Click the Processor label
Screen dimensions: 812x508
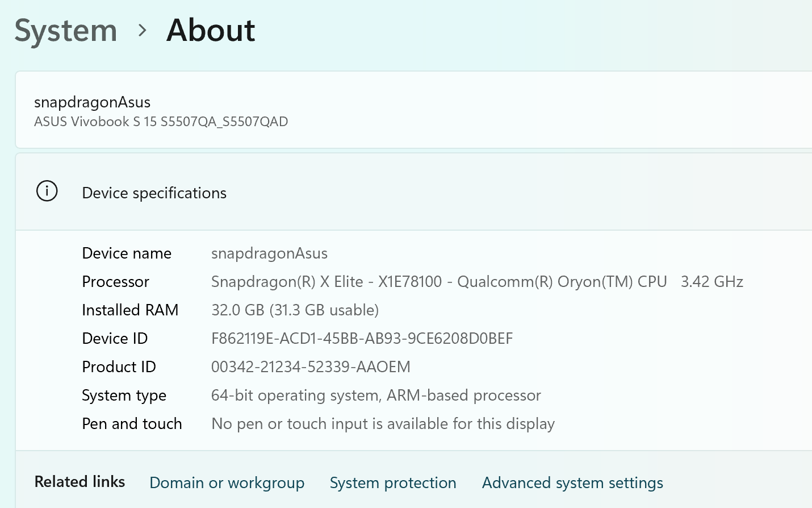click(x=115, y=282)
